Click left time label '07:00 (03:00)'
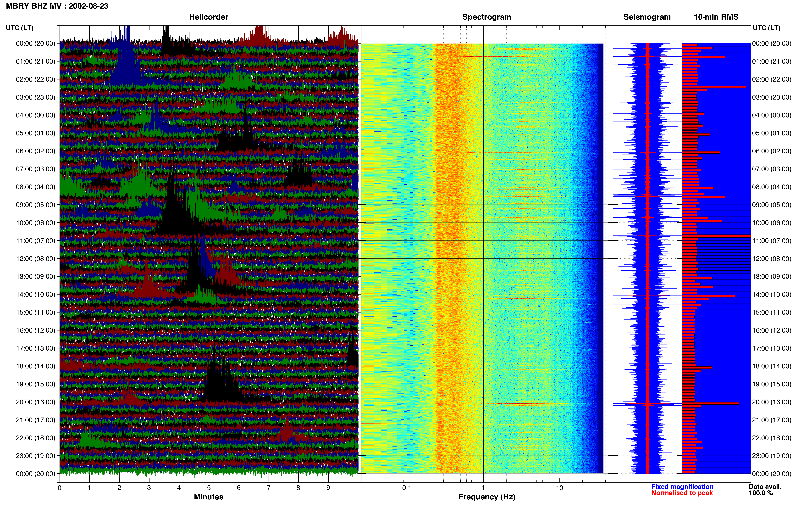 tap(36, 169)
